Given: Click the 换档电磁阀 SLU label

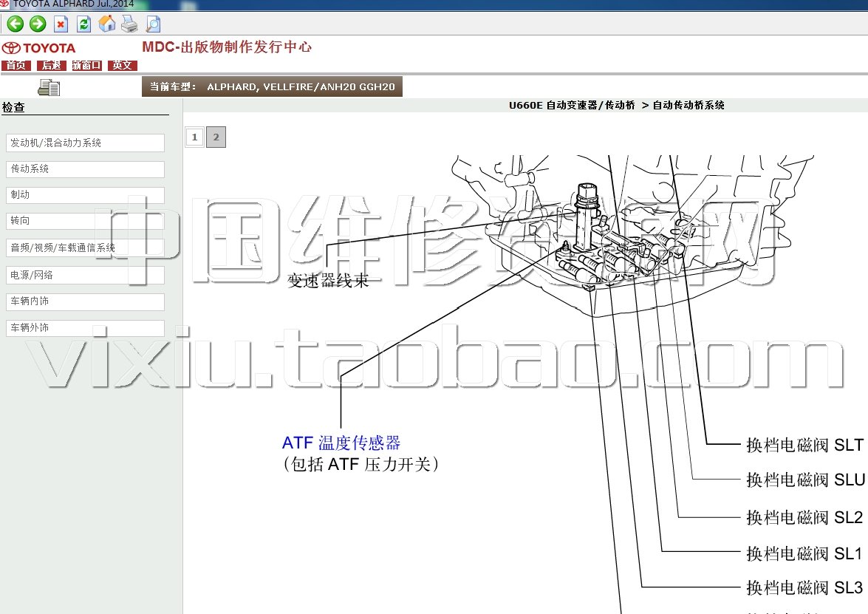Looking at the screenshot, I should 805,480.
